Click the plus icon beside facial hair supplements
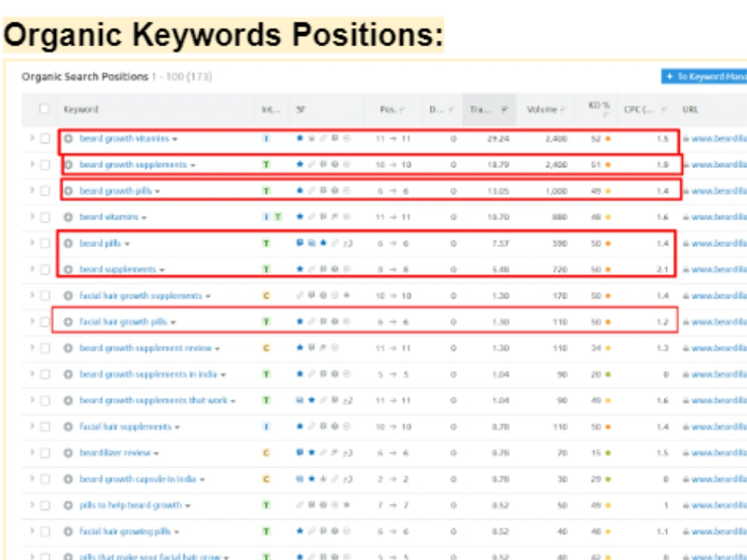The height and width of the screenshot is (560, 747). pos(68,426)
